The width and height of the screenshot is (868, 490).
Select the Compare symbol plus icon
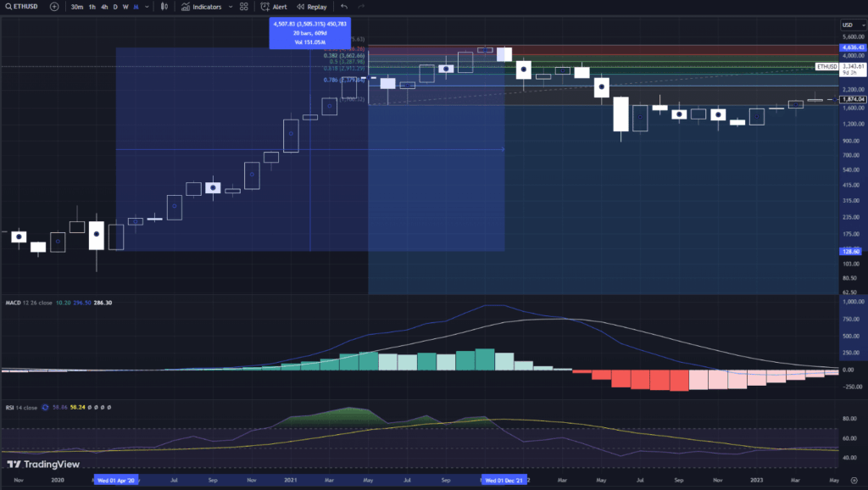53,8
